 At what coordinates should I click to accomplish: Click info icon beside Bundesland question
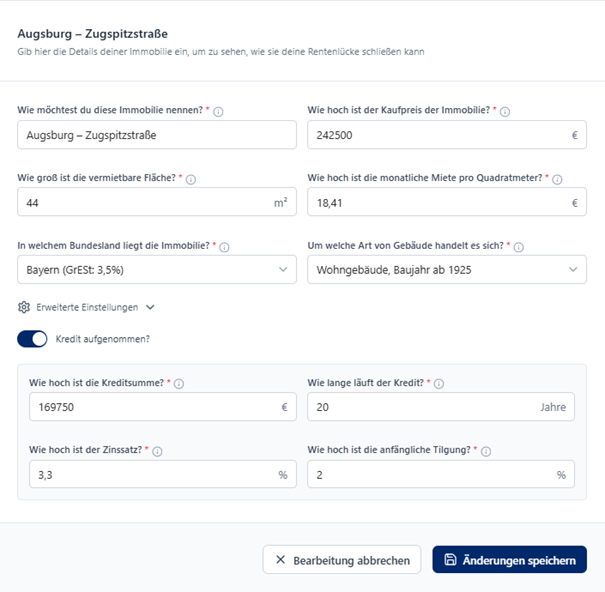click(x=224, y=247)
